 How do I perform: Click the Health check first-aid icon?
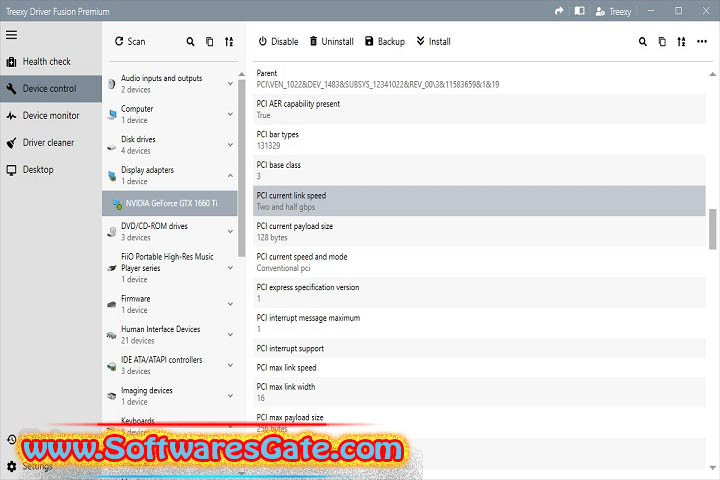(11, 62)
